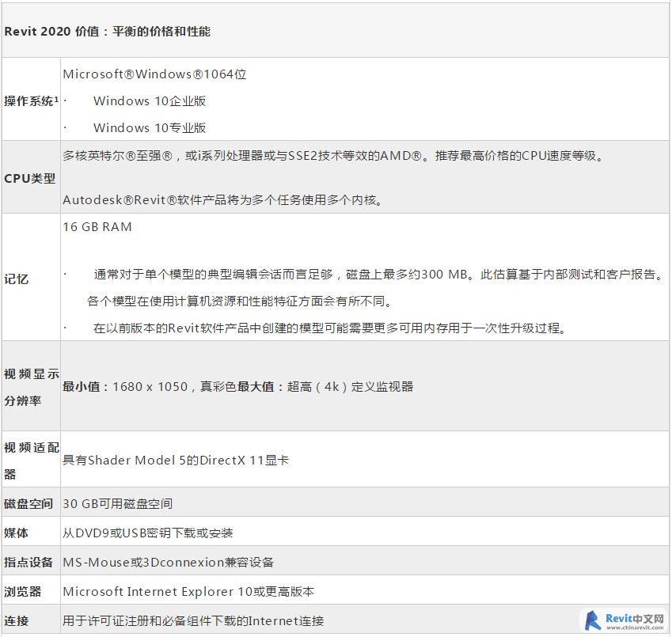Viewport: 672px width, 637px height.
Task: Select the "操作系统" row label
Action: pyautogui.click(x=31, y=101)
